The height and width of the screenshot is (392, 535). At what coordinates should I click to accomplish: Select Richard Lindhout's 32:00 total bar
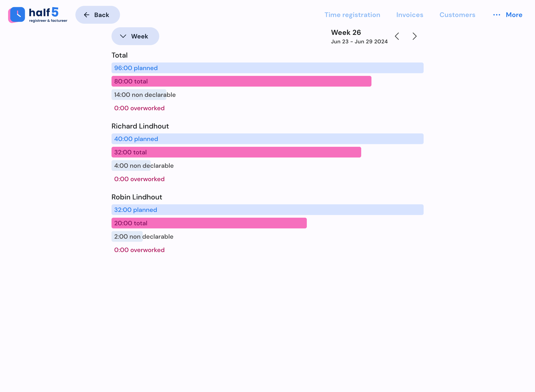pos(236,152)
